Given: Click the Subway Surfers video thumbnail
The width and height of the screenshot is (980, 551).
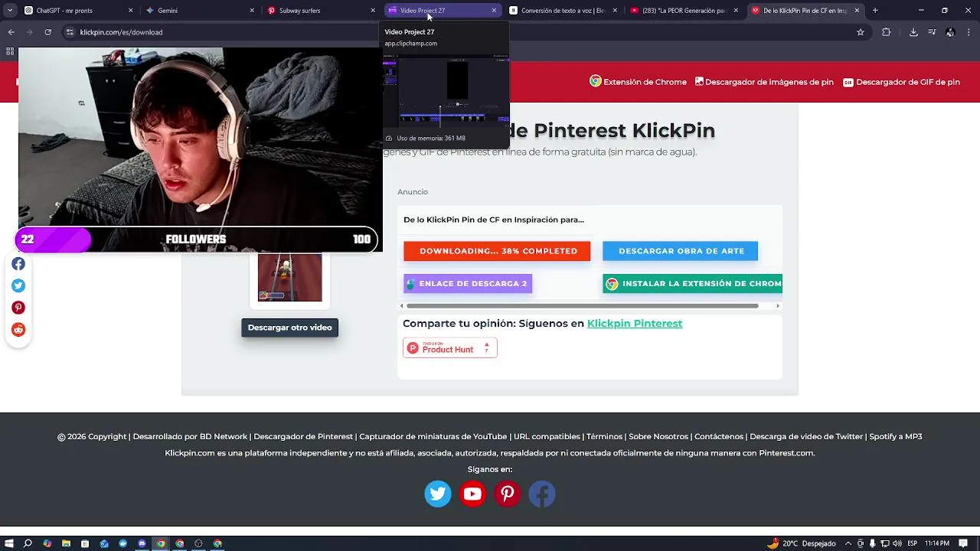Looking at the screenshot, I should (290, 278).
